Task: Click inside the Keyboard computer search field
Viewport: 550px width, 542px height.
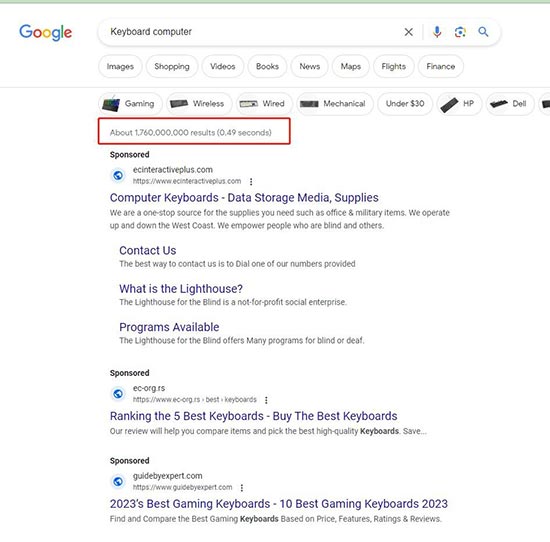Action: point(253,32)
